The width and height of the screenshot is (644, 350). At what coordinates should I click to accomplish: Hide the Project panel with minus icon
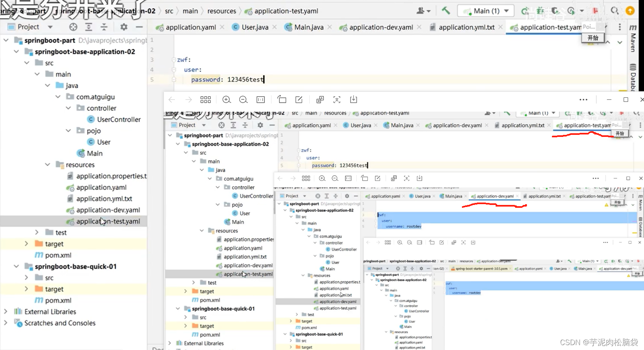(x=139, y=27)
